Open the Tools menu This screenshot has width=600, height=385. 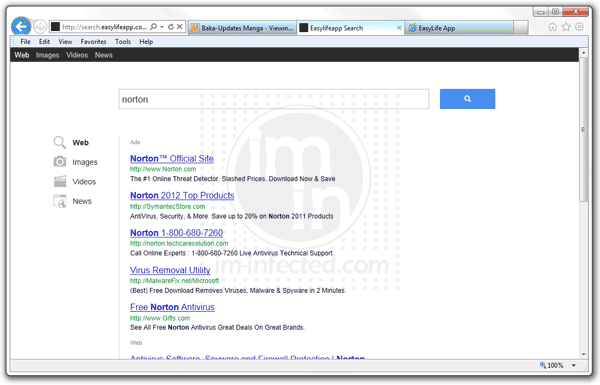pos(123,42)
